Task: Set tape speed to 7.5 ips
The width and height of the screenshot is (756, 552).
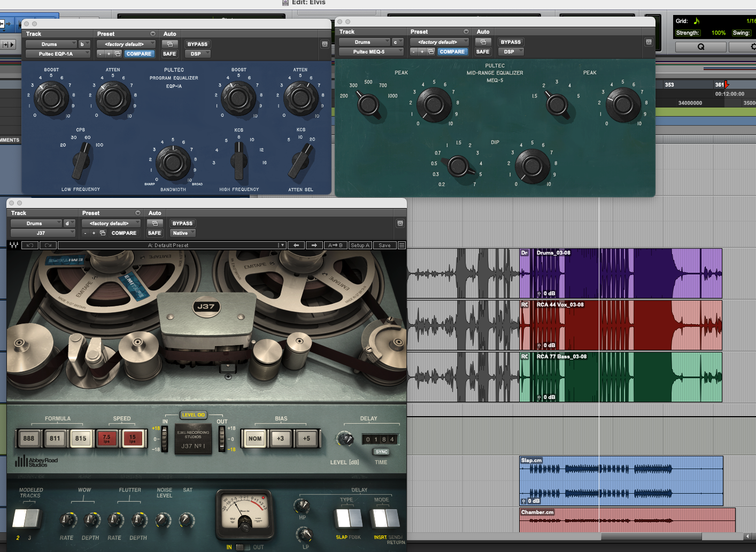Action: tap(107, 438)
